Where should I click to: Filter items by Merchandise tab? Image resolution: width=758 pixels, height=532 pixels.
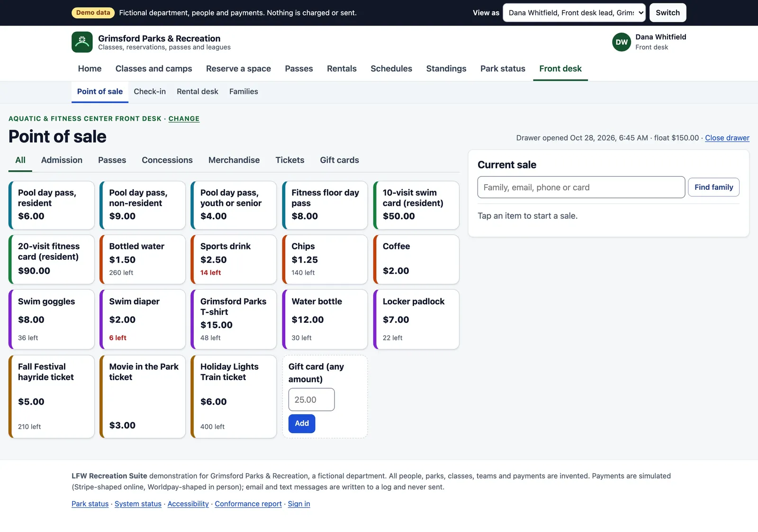[x=234, y=160]
